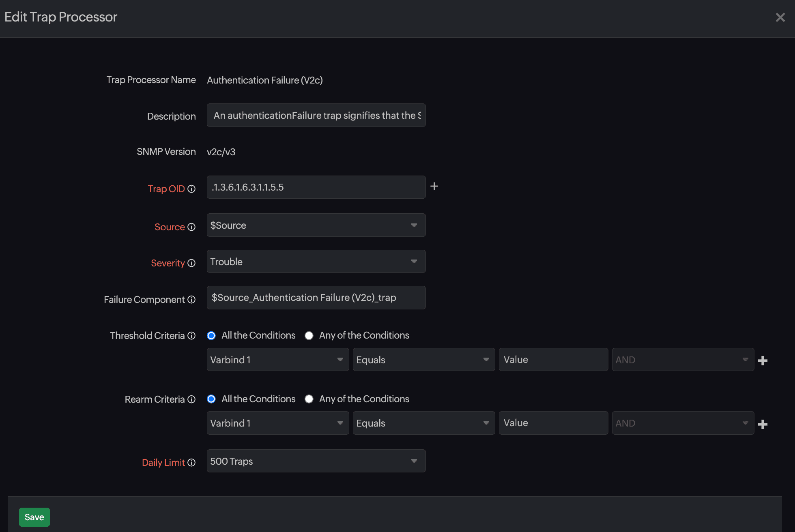795x532 pixels.
Task: Click the green Save button
Action: click(x=34, y=517)
